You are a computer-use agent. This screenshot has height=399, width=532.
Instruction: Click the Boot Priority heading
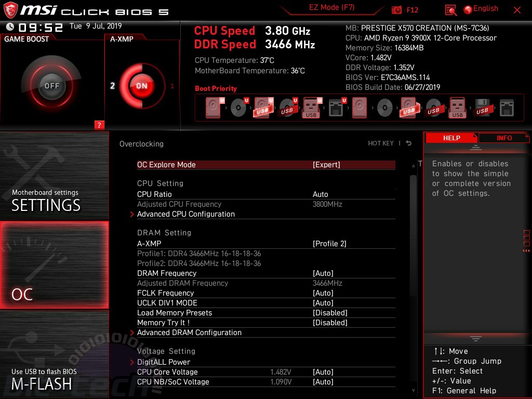(216, 88)
